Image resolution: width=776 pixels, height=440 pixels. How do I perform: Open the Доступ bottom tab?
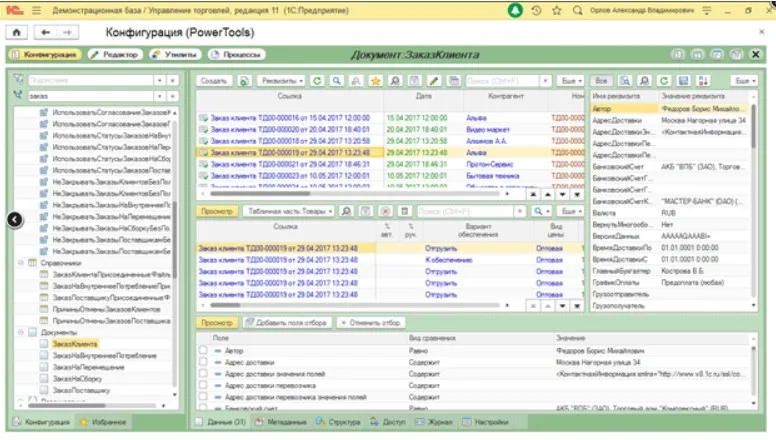(x=388, y=422)
